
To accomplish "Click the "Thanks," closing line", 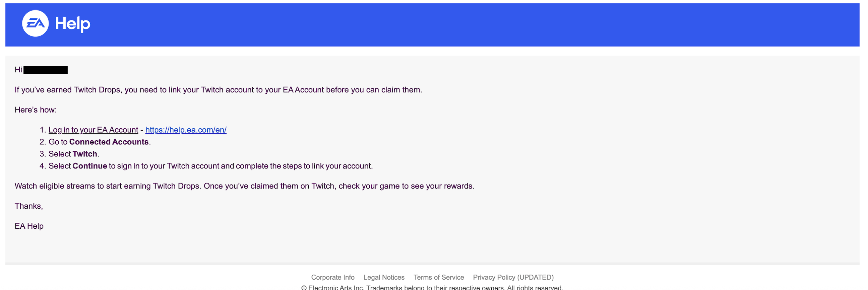I will point(28,206).
